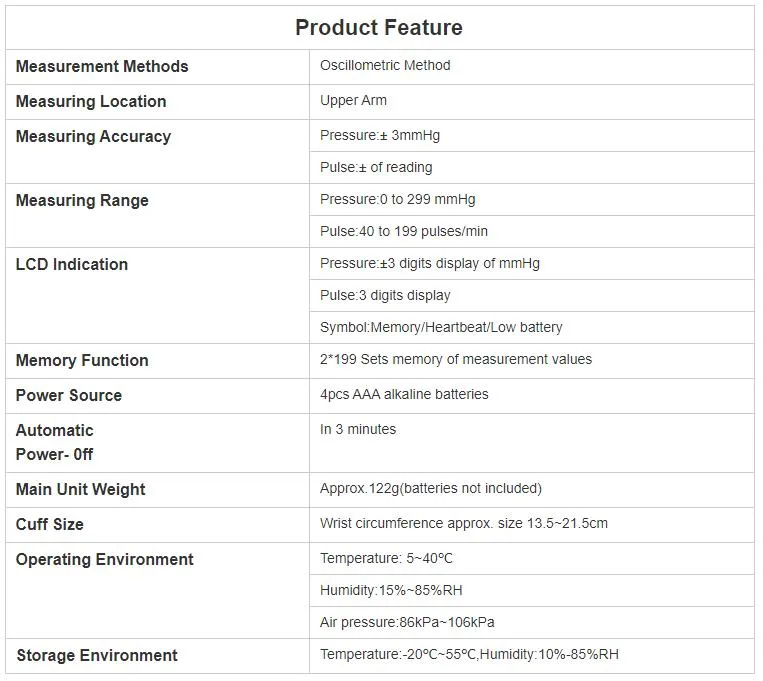Select the LCD Indication label

pos(72,264)
